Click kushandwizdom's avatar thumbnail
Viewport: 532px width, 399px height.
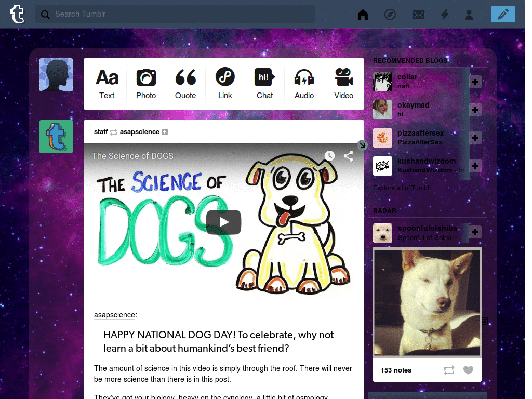[x=382, y=166]
